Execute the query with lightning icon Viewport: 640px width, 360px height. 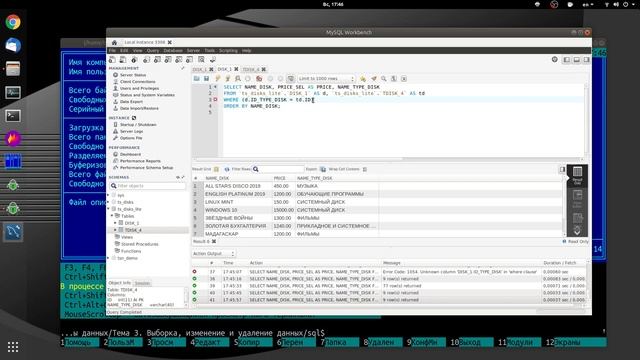[x=218, y=79]
